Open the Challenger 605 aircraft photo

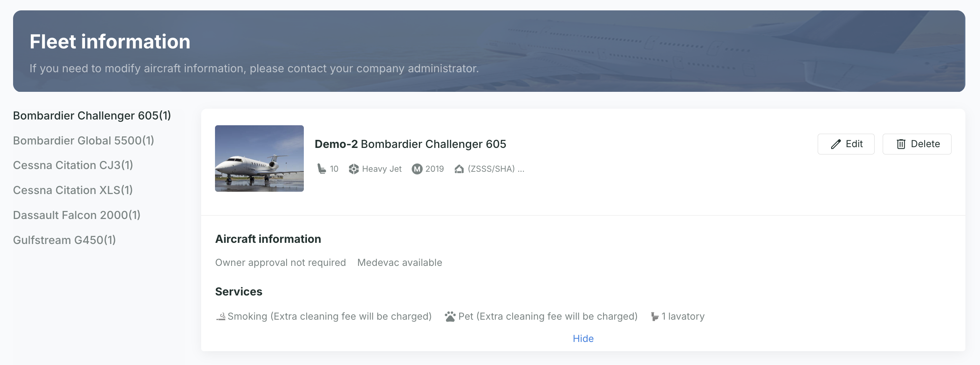259,158
